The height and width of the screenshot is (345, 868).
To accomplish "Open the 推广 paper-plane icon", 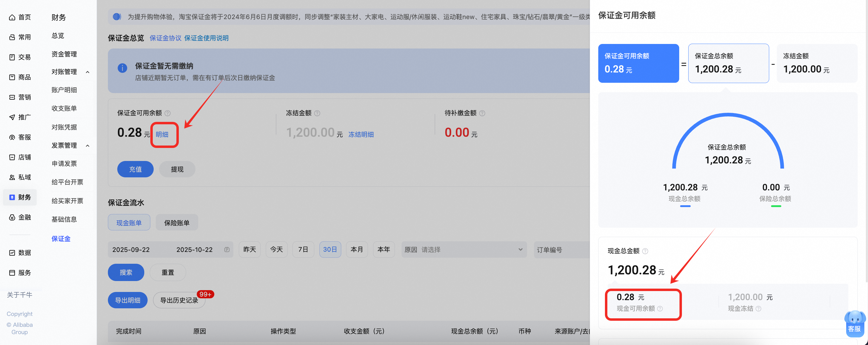I will [x=12, y=117].
